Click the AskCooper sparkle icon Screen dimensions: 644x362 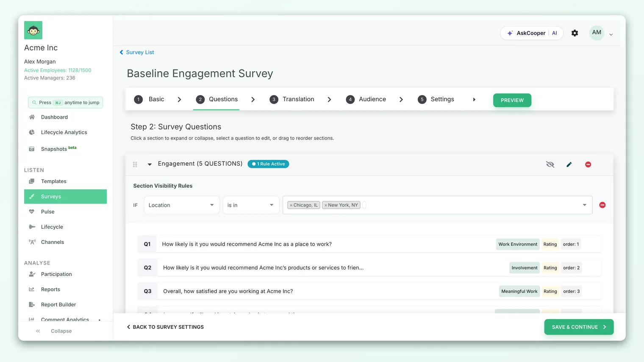(x=510, y=33)
